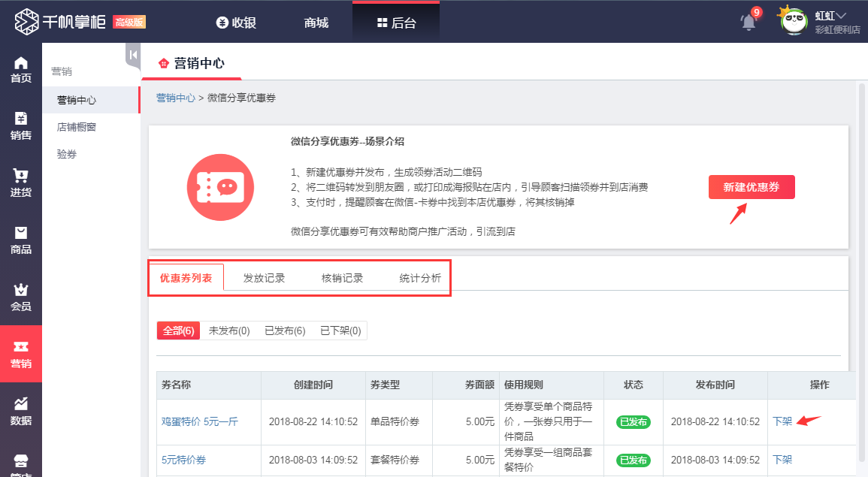The width and height of the screenshot is (868, 477).
Task: Create a coupon with 新建优惠券 button
Action: pos(751,186)
